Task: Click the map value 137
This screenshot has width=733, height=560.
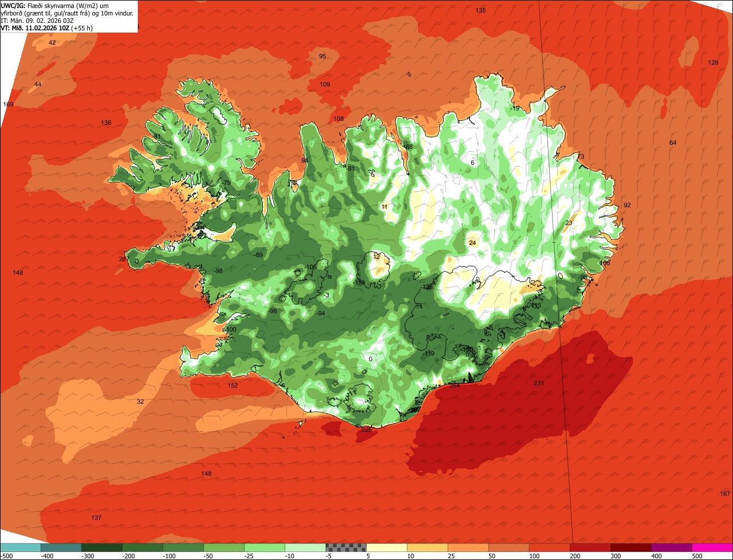Action: point(96,518)
